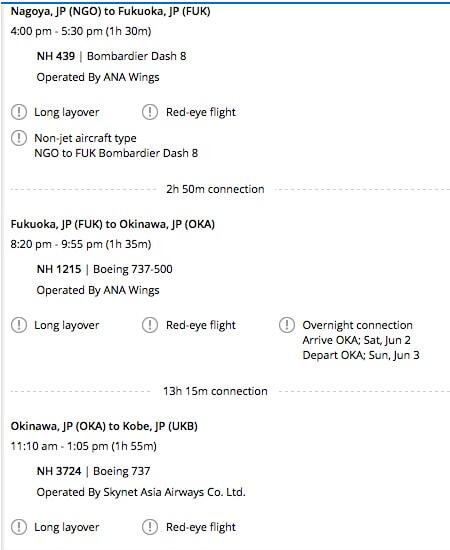Screen dimensions: 450x550
Task: Select the Okinawa to Kobe segment heading
Action: coord(104,426)
